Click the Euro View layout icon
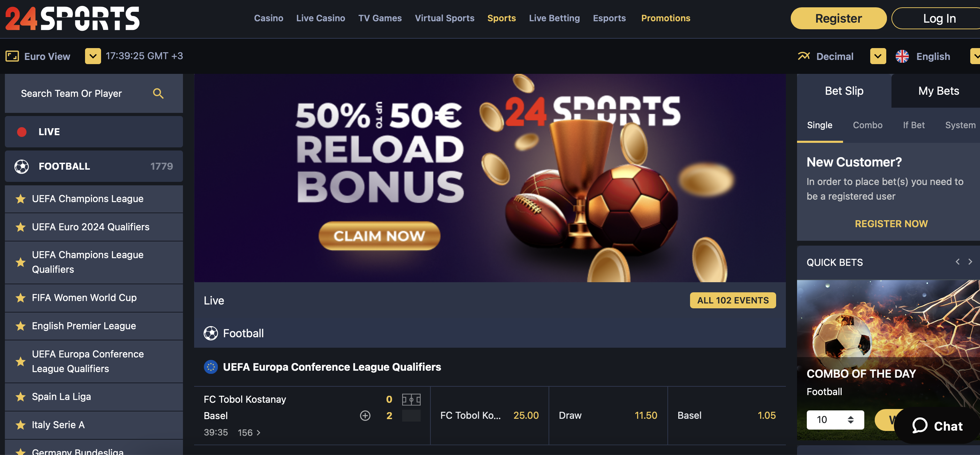 point(12,56)
